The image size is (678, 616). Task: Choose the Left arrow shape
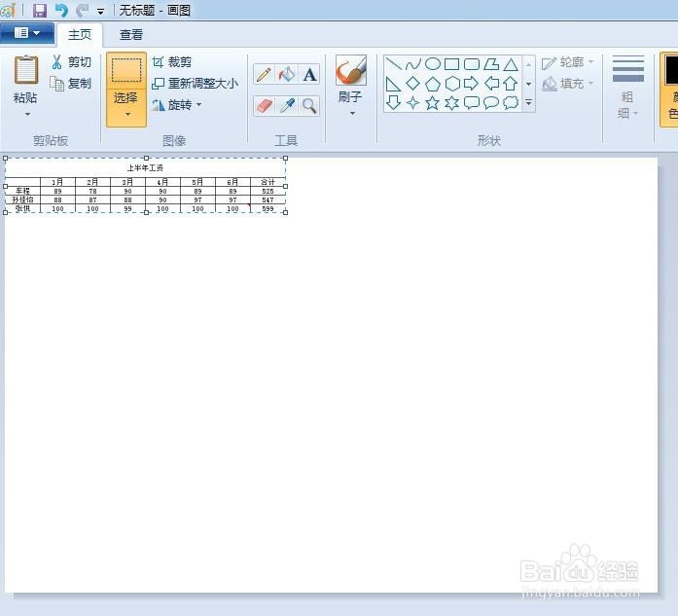point(491,84)
